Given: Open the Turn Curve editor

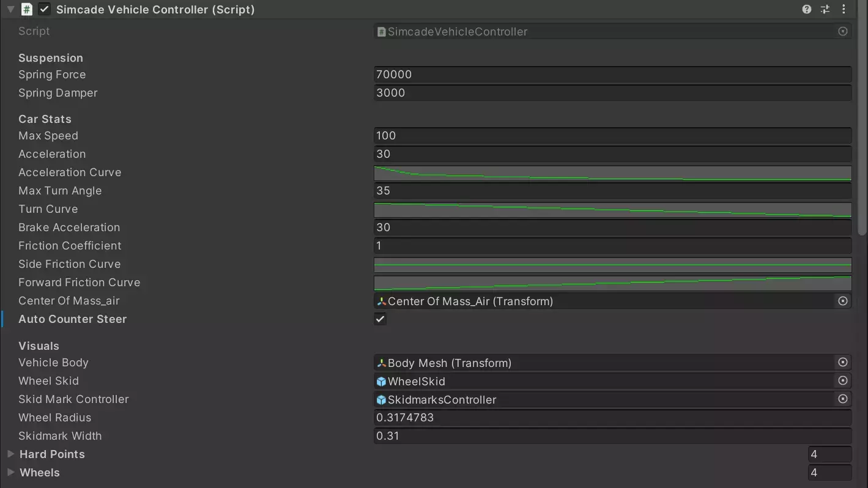Looking at the screenshot, I should (x=612, y=210).
